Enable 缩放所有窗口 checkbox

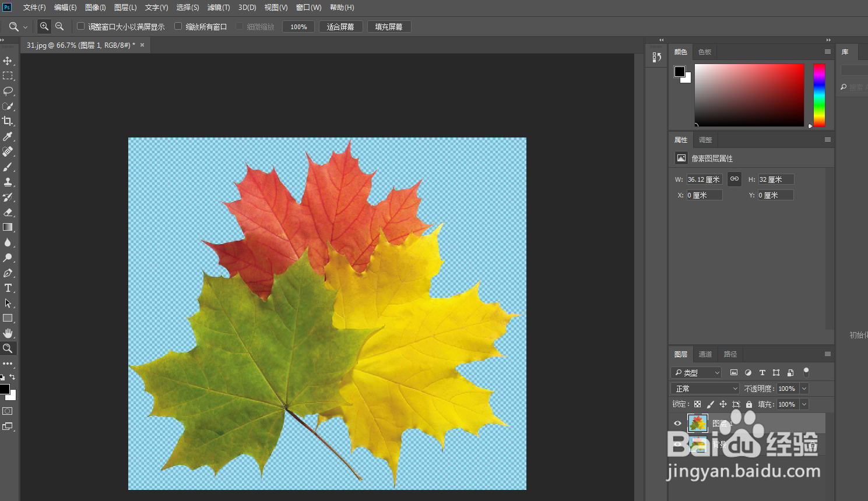coord(178,26)
